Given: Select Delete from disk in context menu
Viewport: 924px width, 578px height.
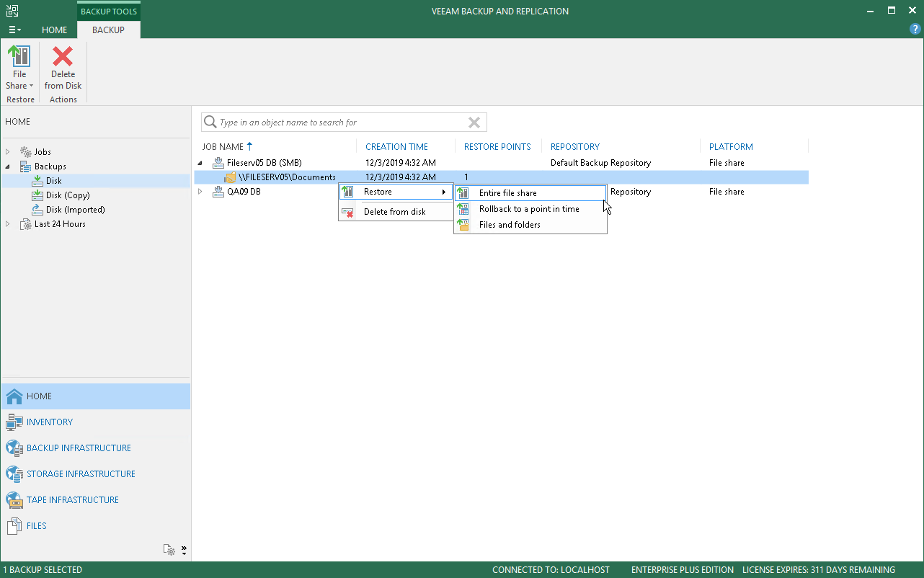Looking at the screenshot, I should click(396, 212).
